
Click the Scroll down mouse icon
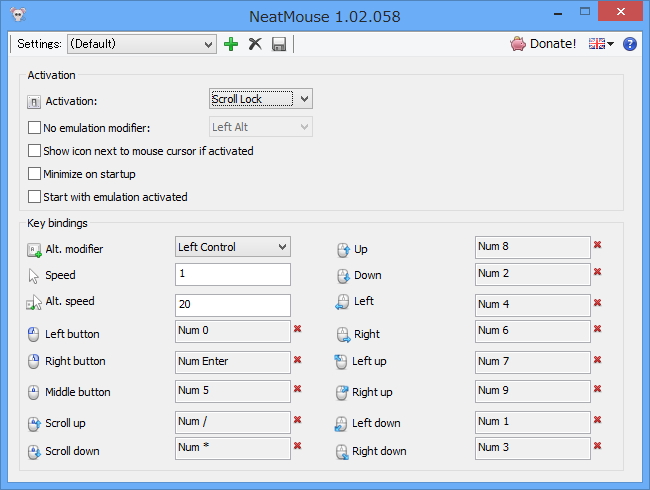(x=34, y=452)
